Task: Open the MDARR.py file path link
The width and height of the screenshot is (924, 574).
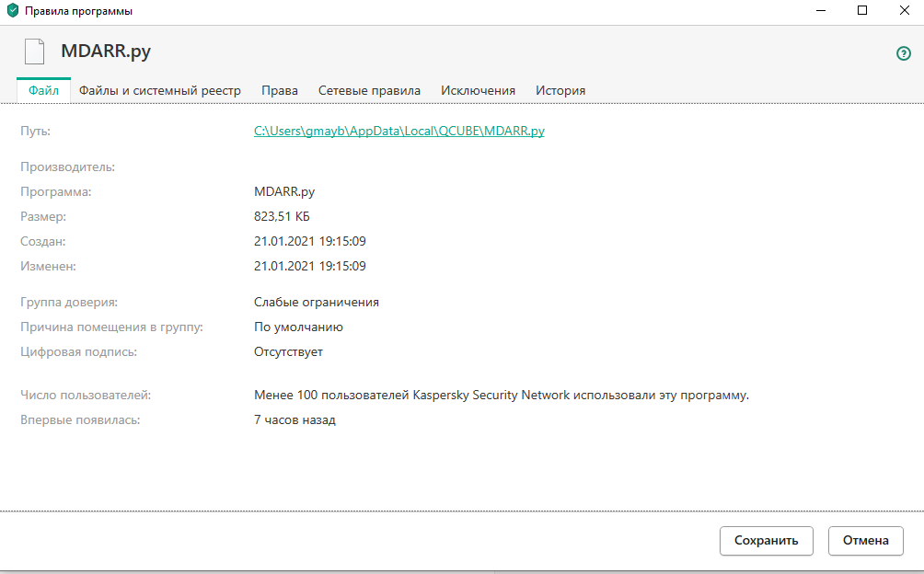Action: point(398,131)
